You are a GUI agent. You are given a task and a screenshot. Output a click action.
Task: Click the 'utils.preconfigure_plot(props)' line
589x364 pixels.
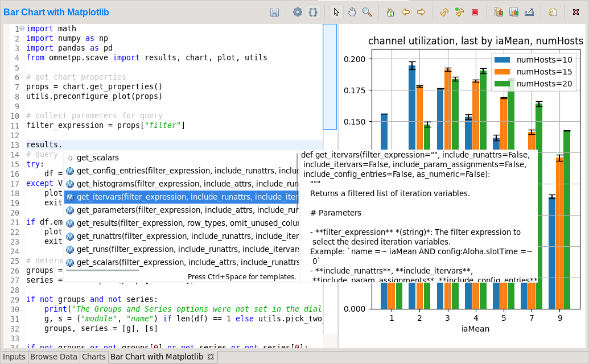pyautogui.click(x=94, y=97)
